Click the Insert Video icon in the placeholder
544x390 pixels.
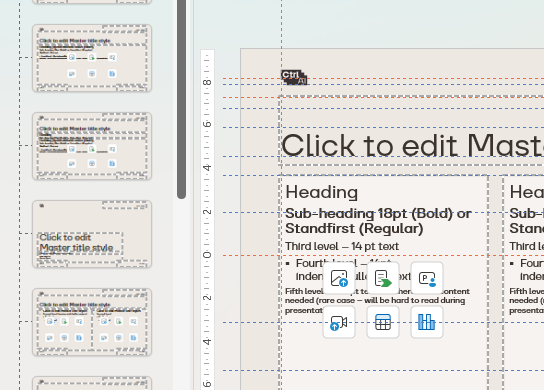point(339,322)
